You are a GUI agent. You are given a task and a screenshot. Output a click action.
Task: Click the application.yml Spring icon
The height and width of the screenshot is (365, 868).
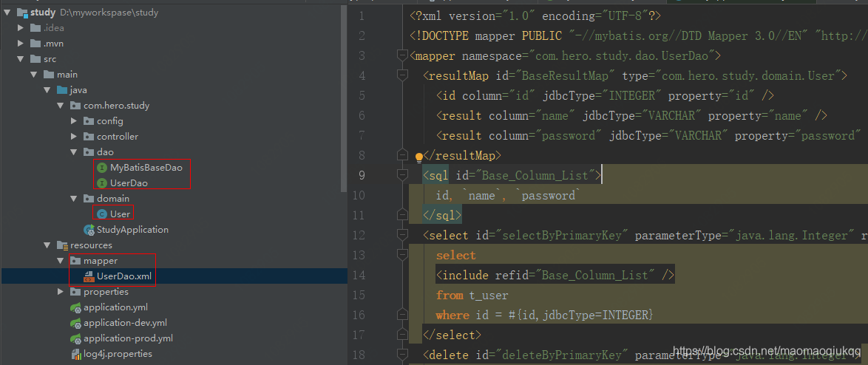pos(75,307)
